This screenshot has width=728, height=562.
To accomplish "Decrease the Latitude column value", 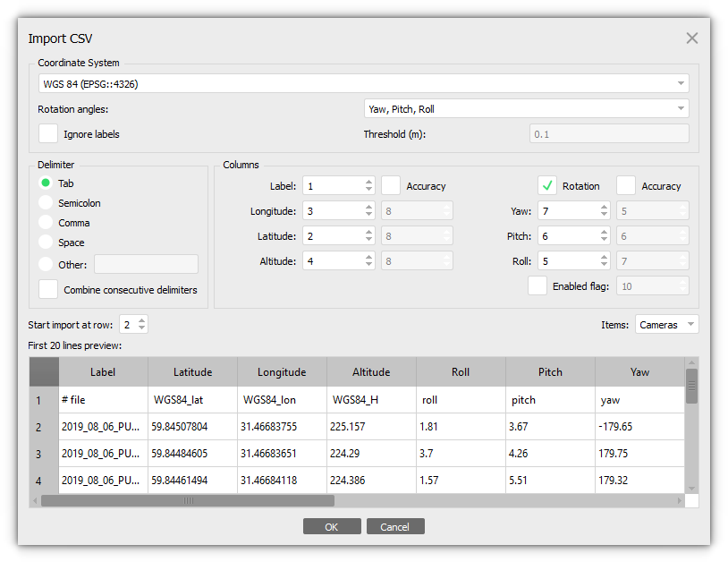I will [369, 240].
